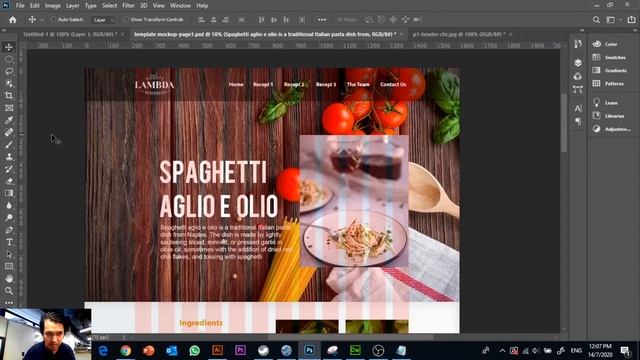Click the horizontal canvas scrollbar
Image resolution: width=640 pixels, height=360 pixels.
351,338
